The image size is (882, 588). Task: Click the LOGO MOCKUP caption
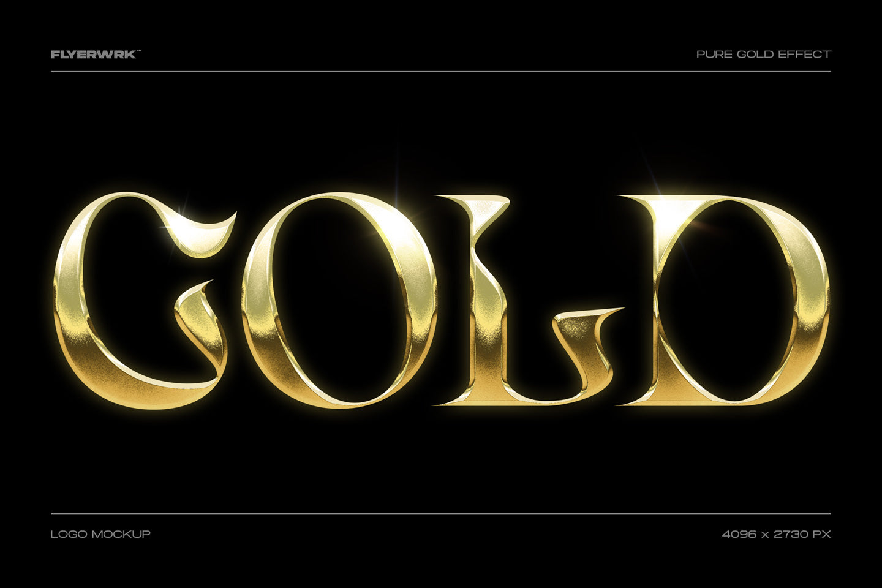tap(100, 534)
